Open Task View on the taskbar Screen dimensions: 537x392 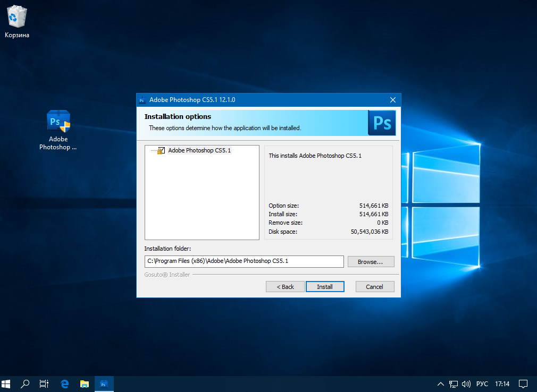coord(44,384)
